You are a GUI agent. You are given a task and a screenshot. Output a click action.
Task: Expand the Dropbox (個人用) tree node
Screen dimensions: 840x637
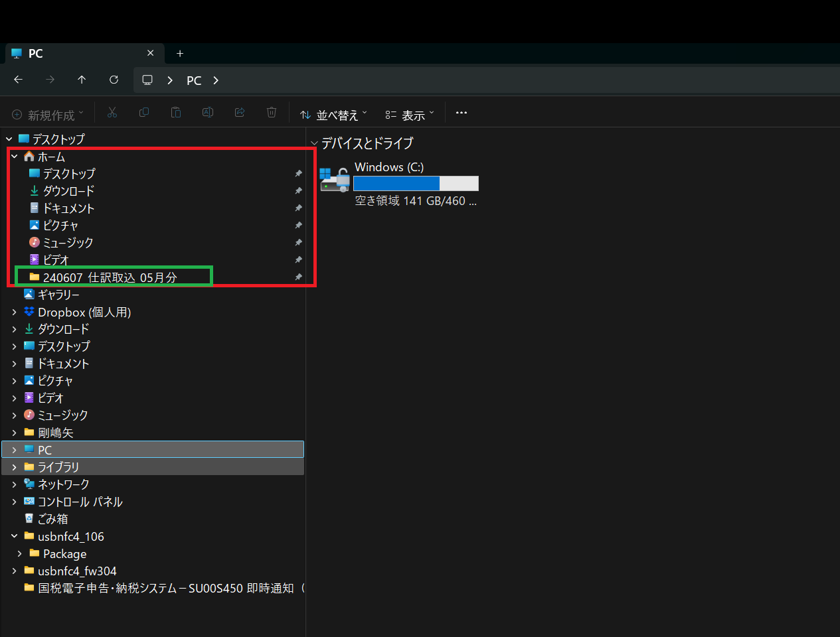(x=14, y=312)
